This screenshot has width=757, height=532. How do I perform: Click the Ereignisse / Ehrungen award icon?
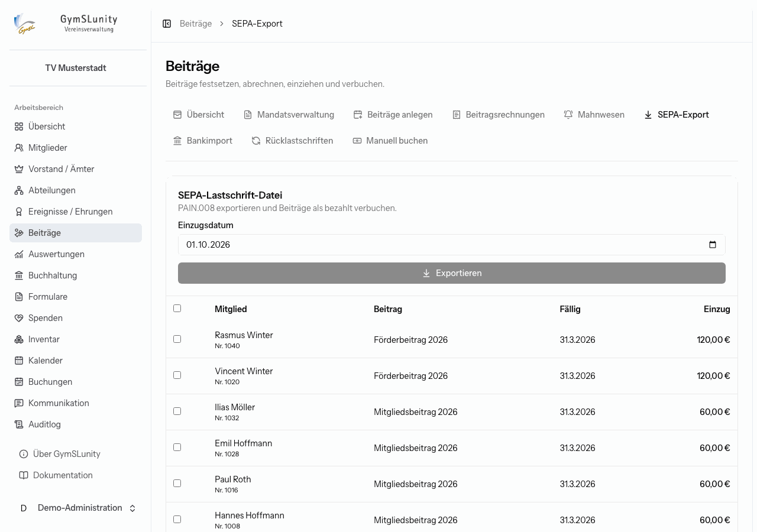(x=19, y=212)
